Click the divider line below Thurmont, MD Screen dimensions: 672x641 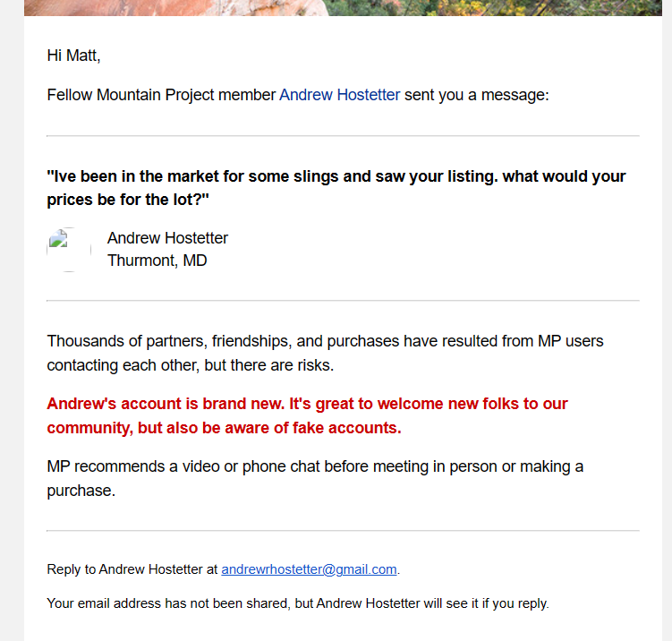343,301
